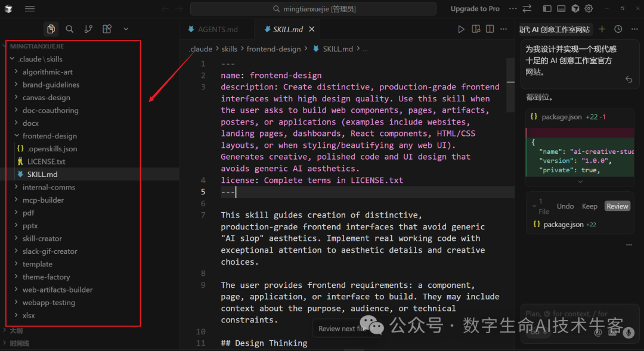Click the chat prompt input field
644x351 pixels.
(x=580, y=313)
